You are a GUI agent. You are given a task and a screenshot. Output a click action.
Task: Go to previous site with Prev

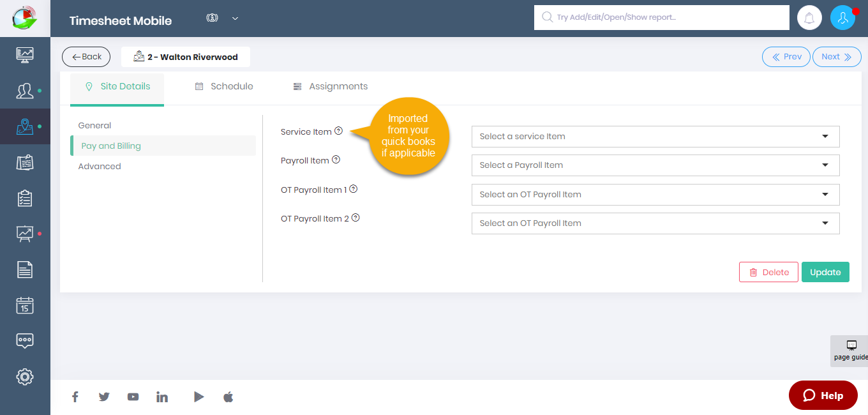point(786,57)
